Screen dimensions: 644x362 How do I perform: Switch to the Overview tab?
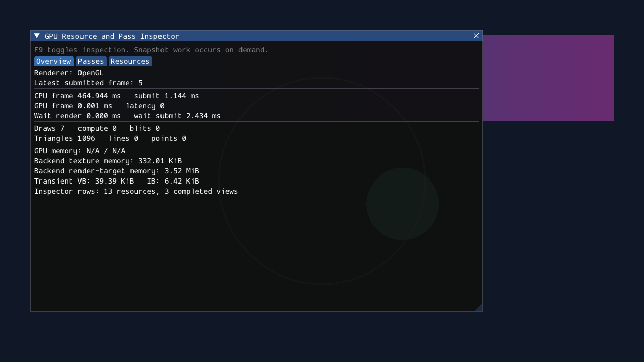[54, 61]
